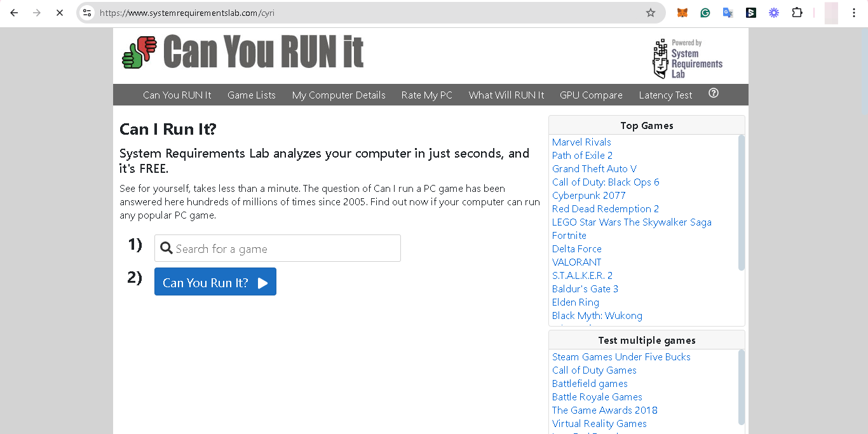The height and width of the screenshot is (434, 868).
Task: Open Battle Royale Games link
Action: 597,397
